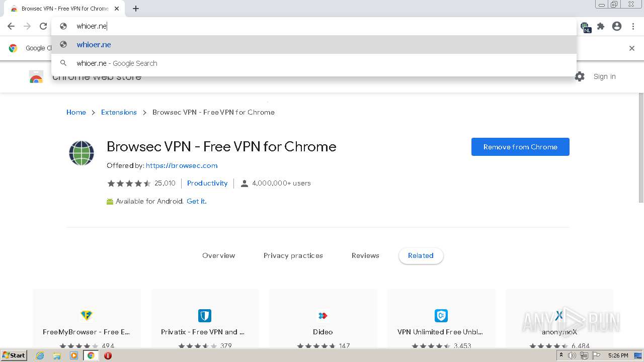The image size is (644, 362).
Task: Switch to the Reviews tab
Action: (365, 255)
